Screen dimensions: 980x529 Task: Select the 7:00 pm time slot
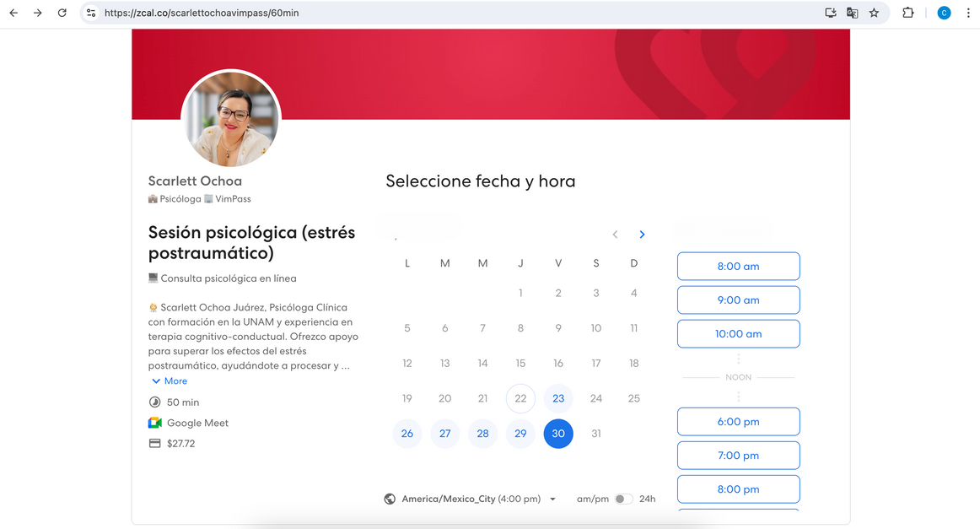738,456
